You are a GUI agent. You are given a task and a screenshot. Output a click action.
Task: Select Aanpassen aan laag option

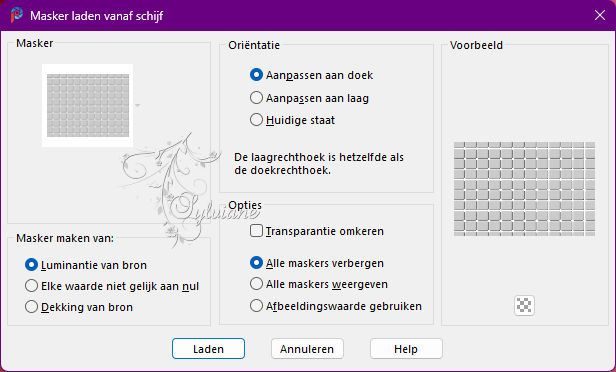coord(310,98)
